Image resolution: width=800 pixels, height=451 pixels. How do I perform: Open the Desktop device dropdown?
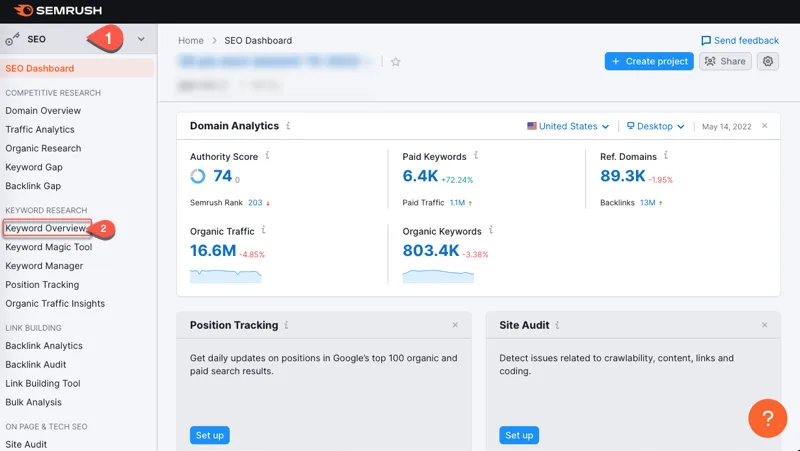pyautogui.click(x=655, y=127)
